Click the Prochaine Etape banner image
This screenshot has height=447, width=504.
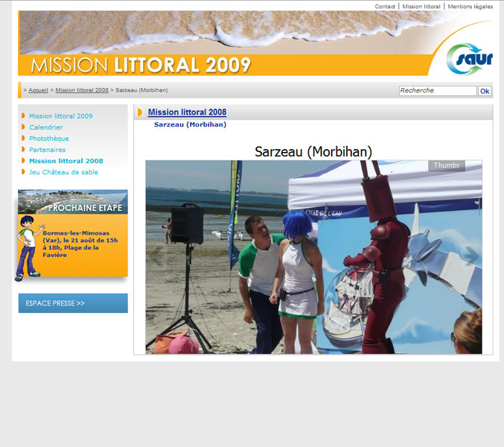coord(73,202)
